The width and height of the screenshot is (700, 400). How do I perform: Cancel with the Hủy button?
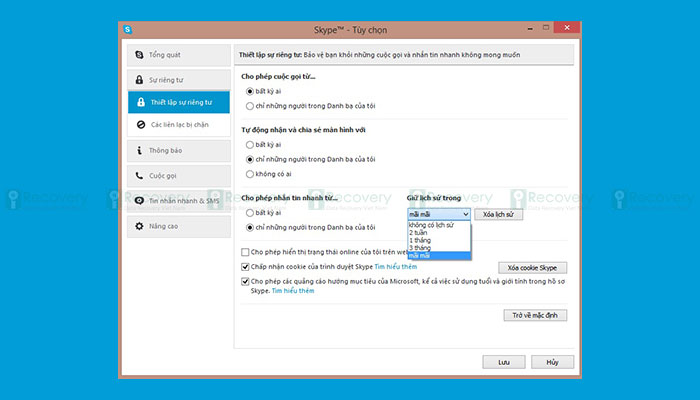click(x=553, y=362)
